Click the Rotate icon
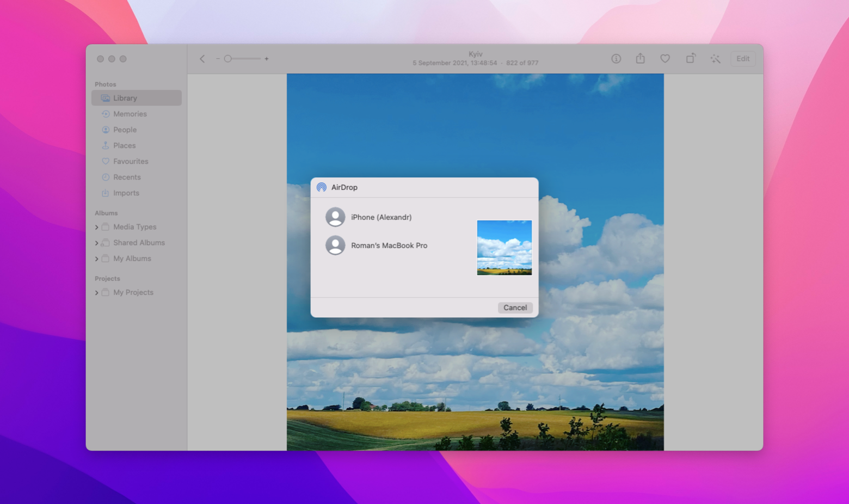 point(690,58)
